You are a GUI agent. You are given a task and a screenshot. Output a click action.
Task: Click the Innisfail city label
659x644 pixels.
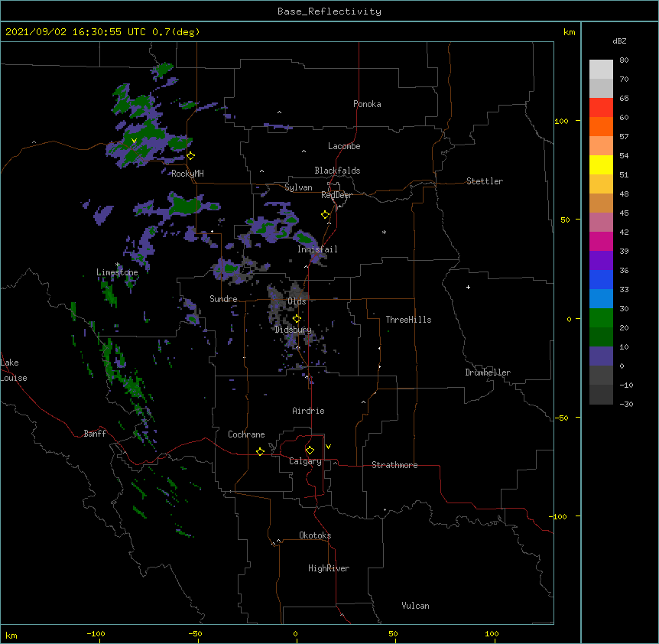317,249
